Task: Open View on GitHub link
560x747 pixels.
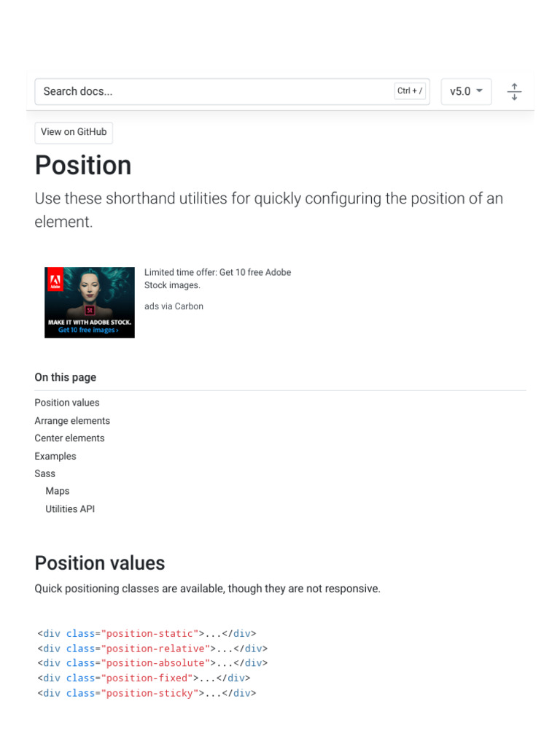Action: pos(74,132)
